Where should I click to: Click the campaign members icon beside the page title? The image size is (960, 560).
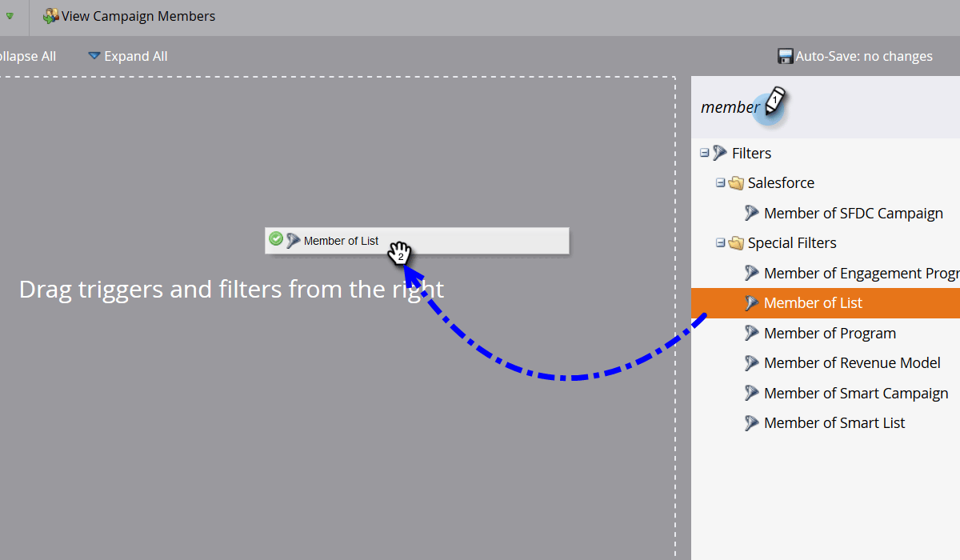[51, 15]
